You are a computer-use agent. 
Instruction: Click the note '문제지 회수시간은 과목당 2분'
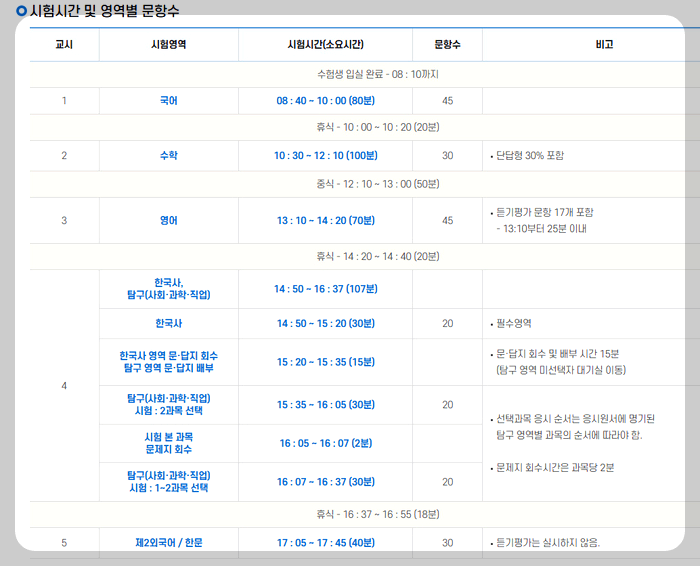coord(555,468)
